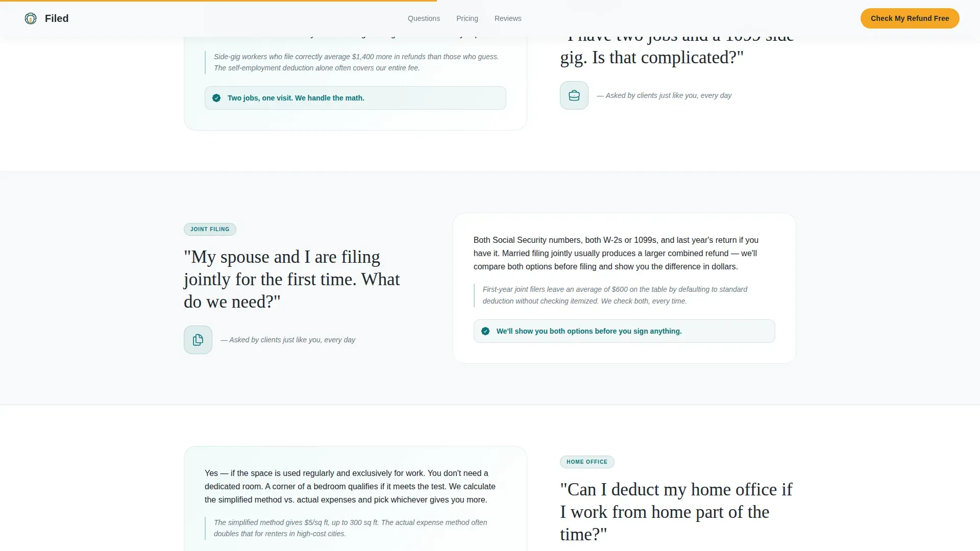Click the Filed shield logo icon
The image size is (980, 551).
pos(31,18)
